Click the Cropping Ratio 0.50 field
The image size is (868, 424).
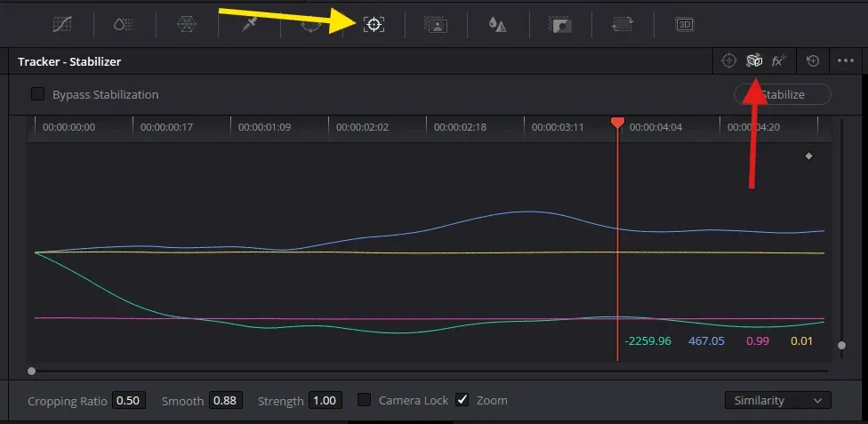(x=129, y=400)
